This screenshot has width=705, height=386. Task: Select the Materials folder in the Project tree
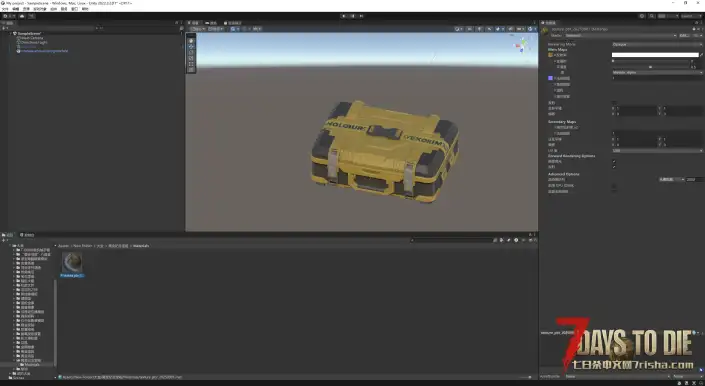coord(31,364)
